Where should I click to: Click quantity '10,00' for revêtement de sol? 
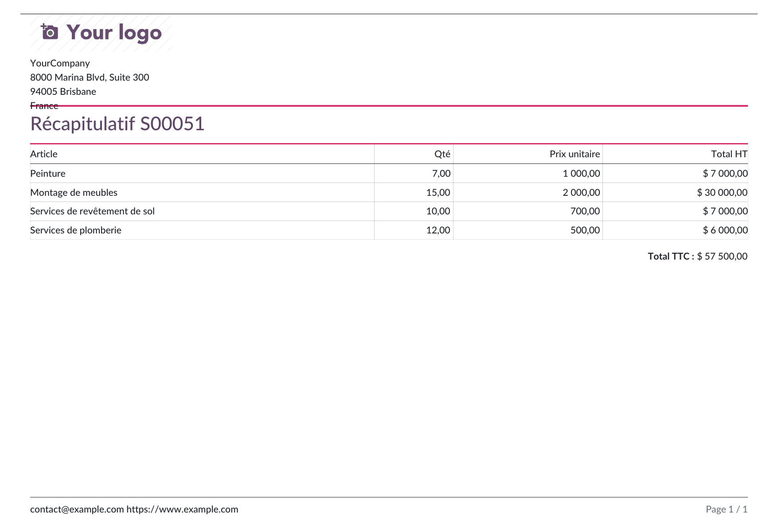438,211
